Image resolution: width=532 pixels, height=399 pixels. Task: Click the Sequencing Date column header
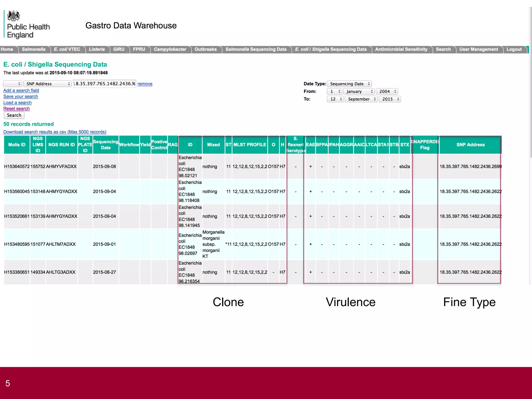[x=105, y=145]
